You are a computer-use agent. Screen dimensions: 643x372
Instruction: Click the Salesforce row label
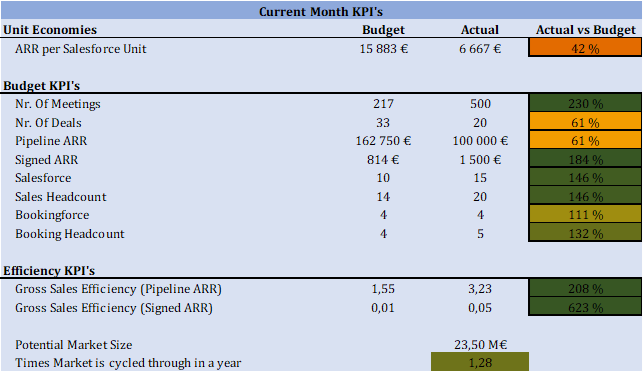[43, 178]
